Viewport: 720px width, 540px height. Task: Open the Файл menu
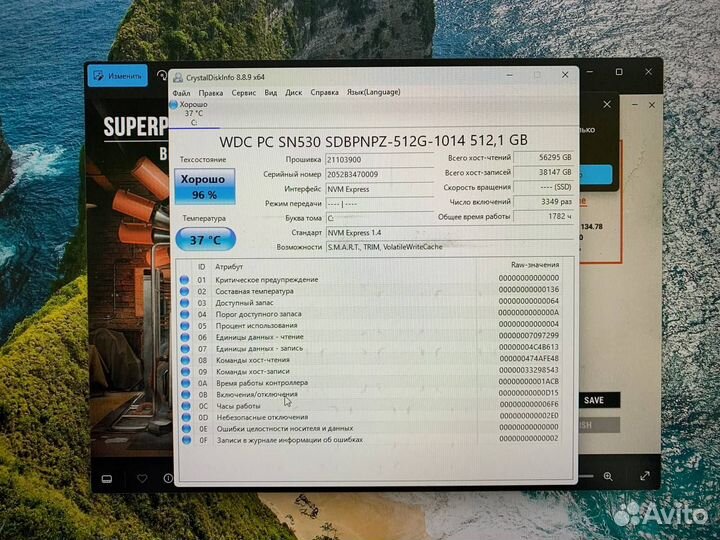pos(181,92)
